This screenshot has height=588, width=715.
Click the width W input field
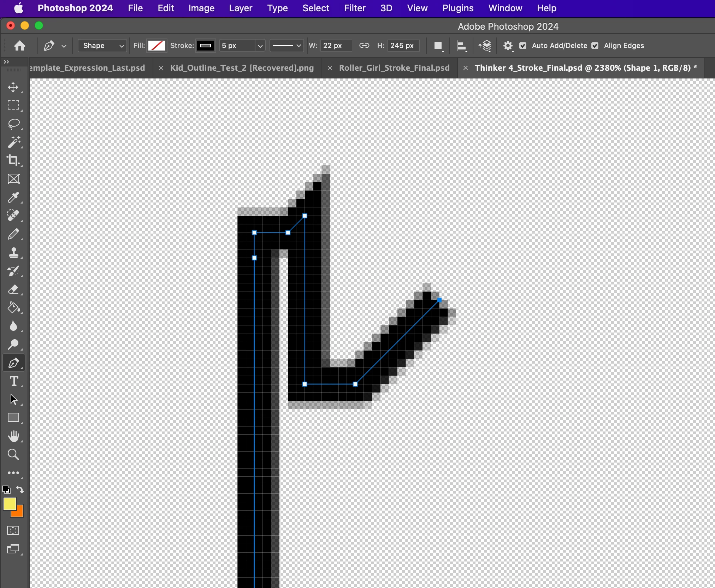point(336,46)
